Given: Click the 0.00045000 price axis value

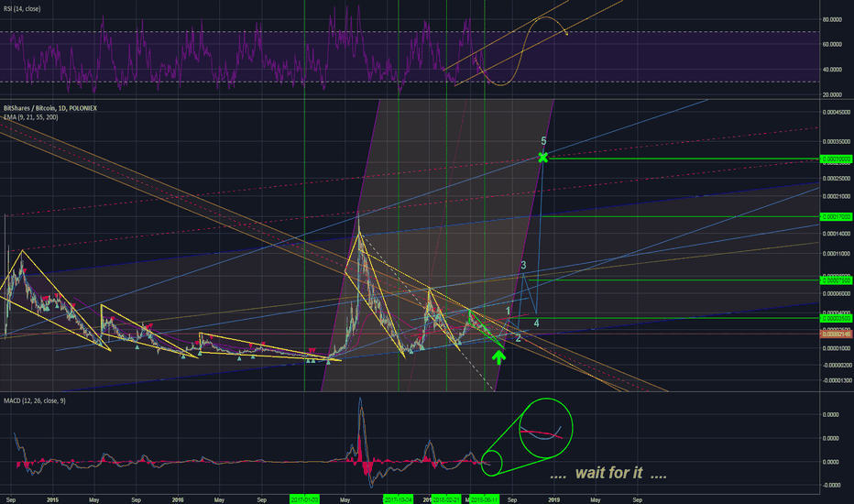Looking at the screenshot, I should click(836, 112).
